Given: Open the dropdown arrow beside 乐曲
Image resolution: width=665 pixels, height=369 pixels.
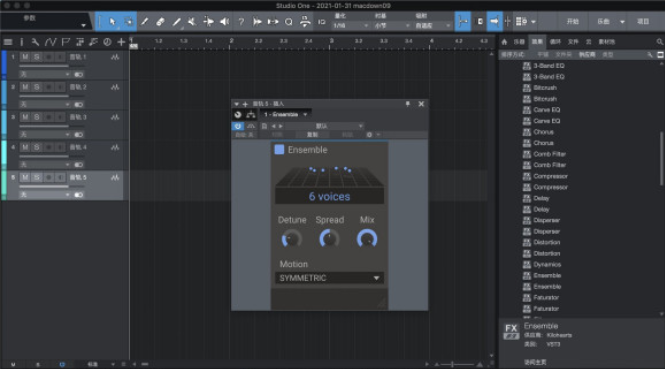Looking at the screenshot, I should coord(622,22).
